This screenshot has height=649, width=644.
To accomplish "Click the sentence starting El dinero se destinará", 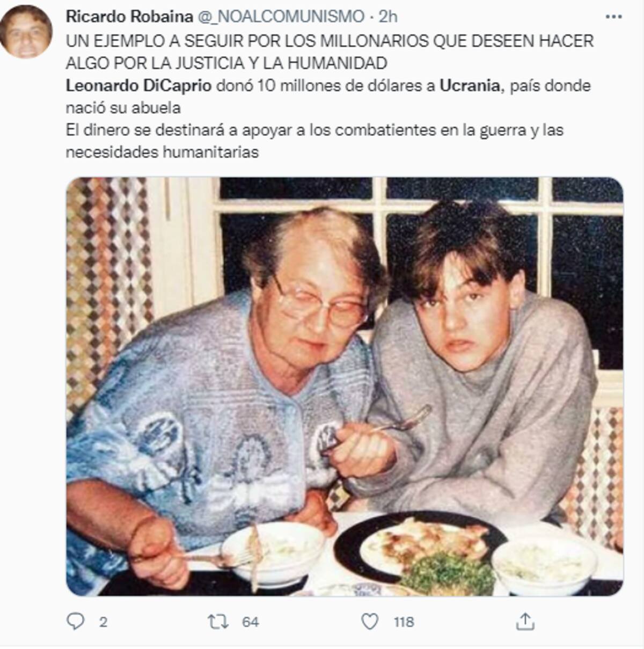I will (x=314, y=130).
